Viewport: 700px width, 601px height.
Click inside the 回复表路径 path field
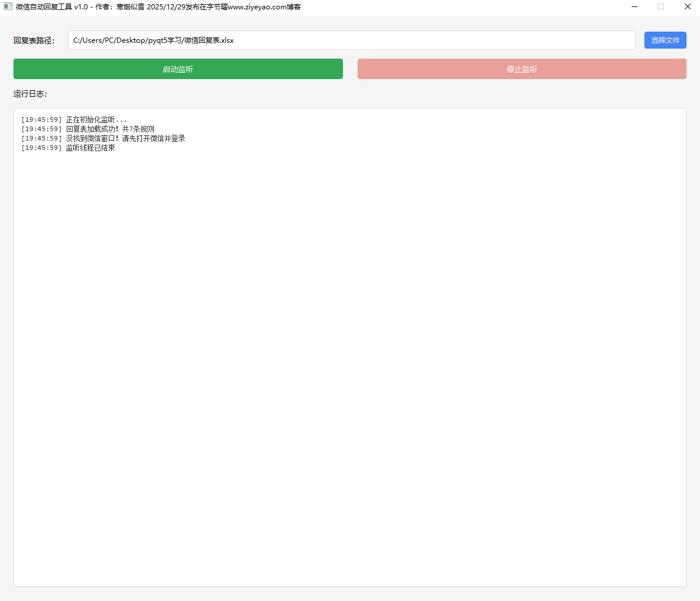[433, 40]
